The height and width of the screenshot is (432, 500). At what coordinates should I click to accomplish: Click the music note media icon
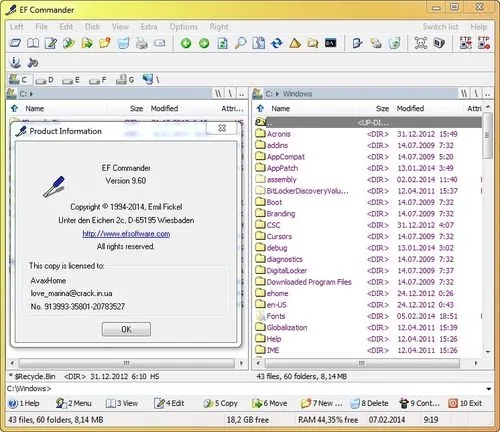33,62
